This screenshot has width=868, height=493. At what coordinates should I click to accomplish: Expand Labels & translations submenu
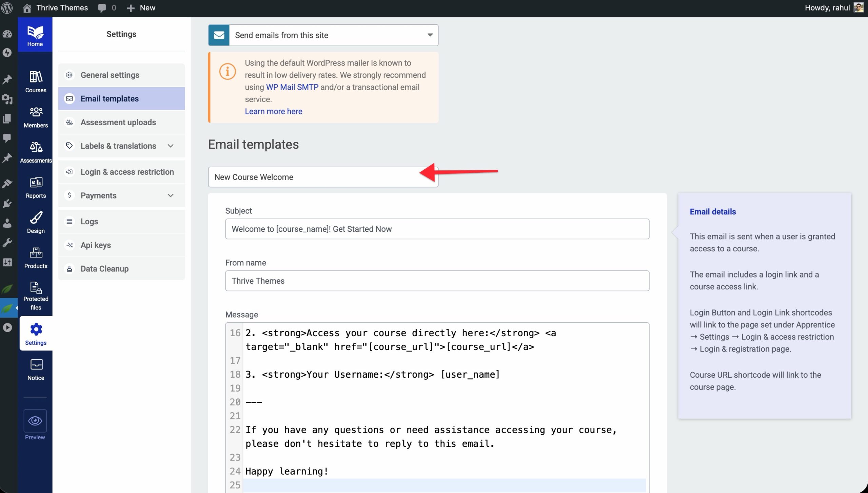pos(171,146)
